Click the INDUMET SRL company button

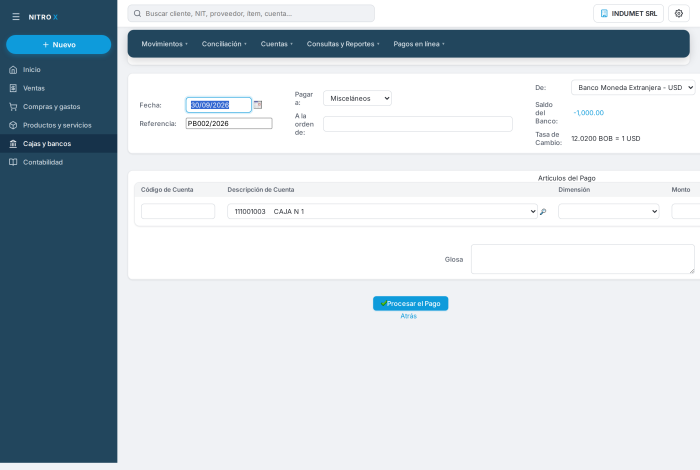pyautogui.click(x=628, y=13)
